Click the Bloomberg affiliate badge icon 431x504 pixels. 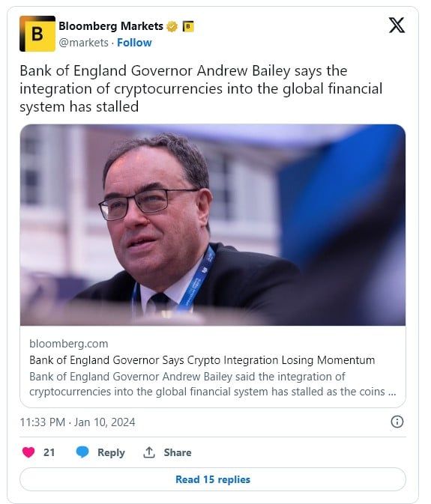(x=188, y=26)
